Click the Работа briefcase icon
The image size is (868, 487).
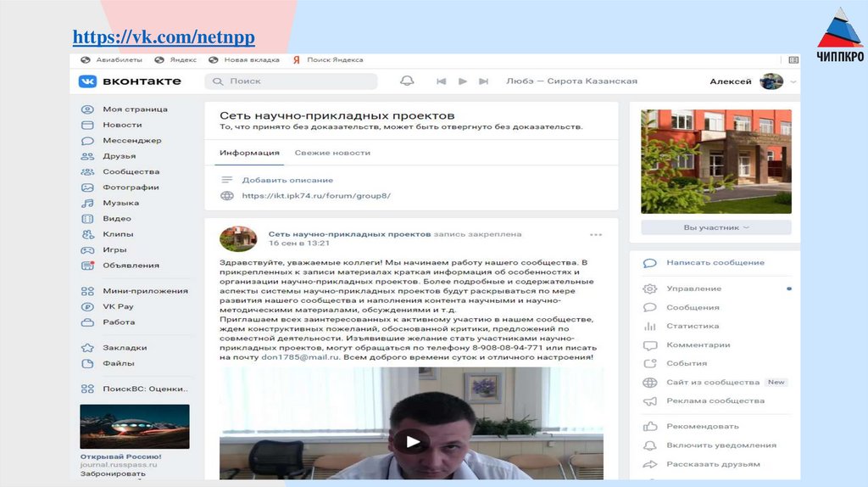(87, 322)
